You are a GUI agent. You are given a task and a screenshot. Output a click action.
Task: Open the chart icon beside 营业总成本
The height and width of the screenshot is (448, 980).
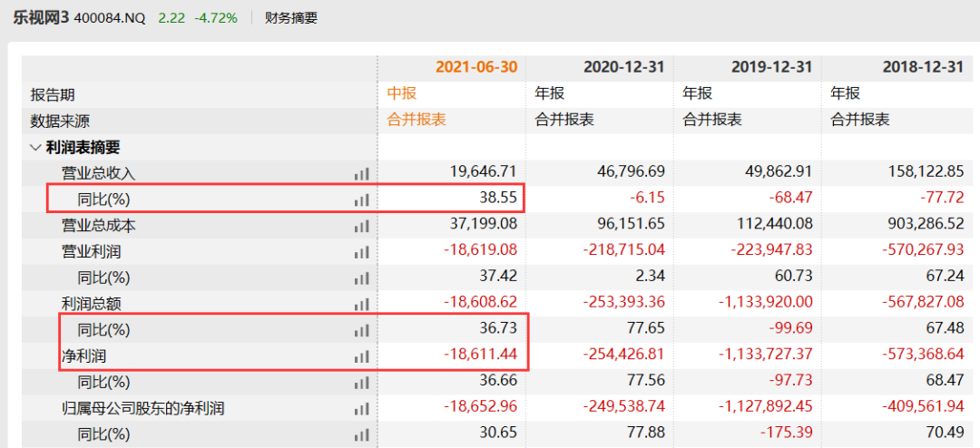tap(361, 226)
